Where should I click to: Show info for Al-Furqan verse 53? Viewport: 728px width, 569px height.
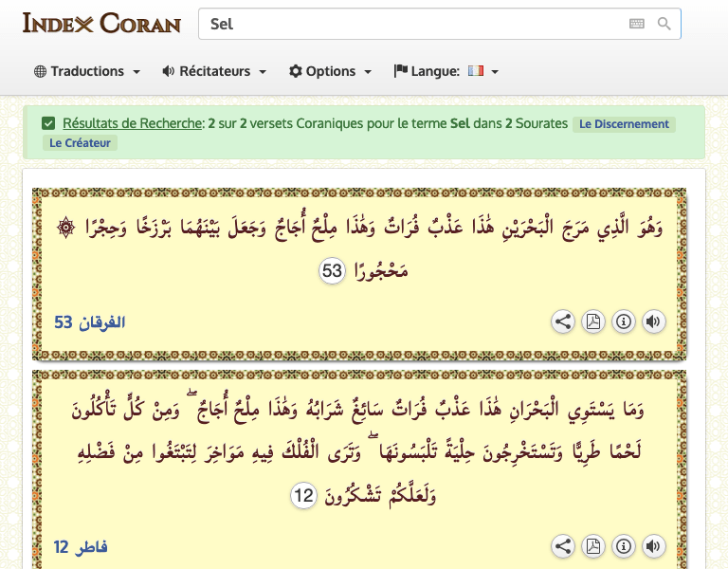[x=623, y=321]
